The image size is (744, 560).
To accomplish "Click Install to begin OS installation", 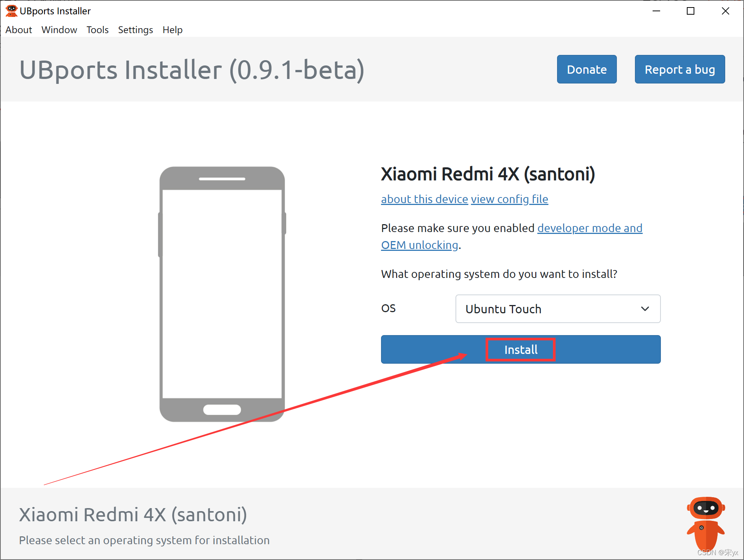I will point(520,349).
